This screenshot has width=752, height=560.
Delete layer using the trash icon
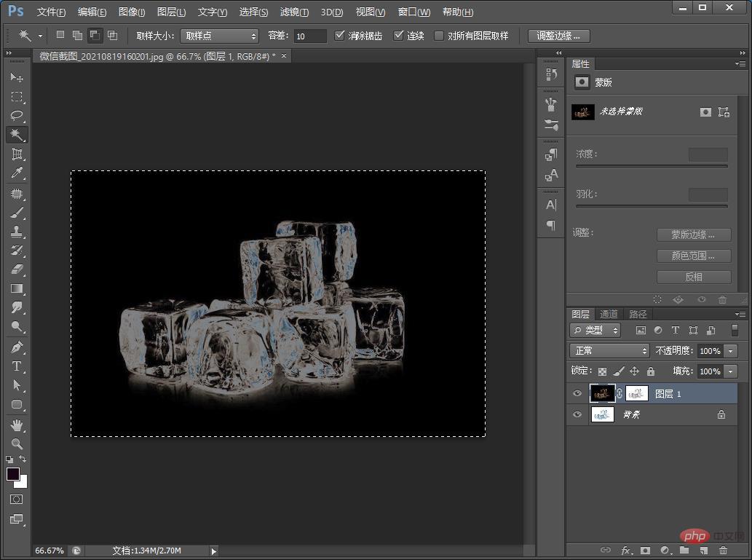click(x=723, y=551)
